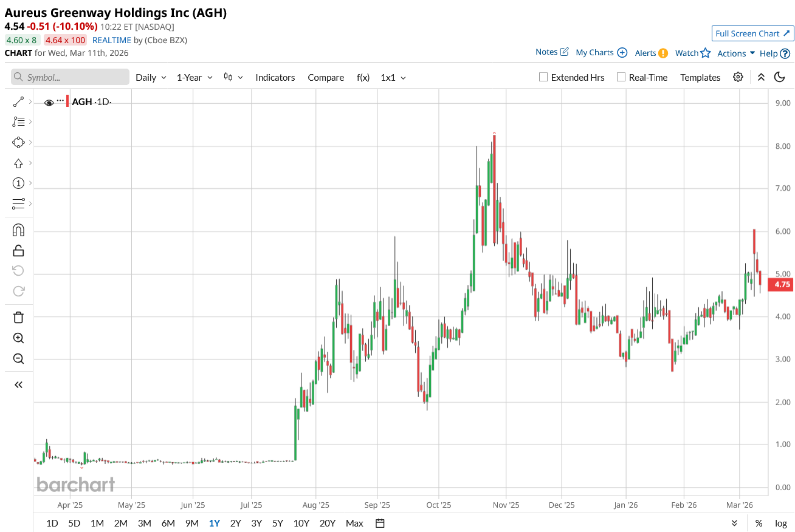Select the 1D time range
The image size is (795, 532).
coord(52,523)
